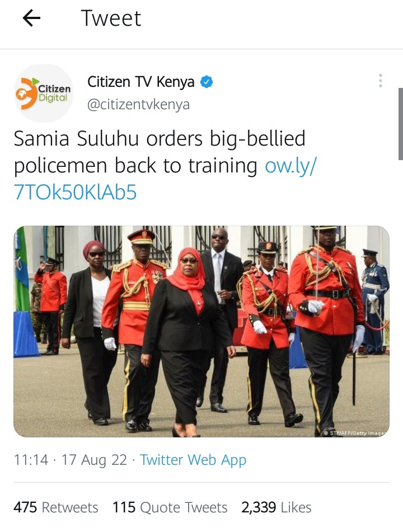
Task: View the 115 Quote Tweets list
Action: 170,507
